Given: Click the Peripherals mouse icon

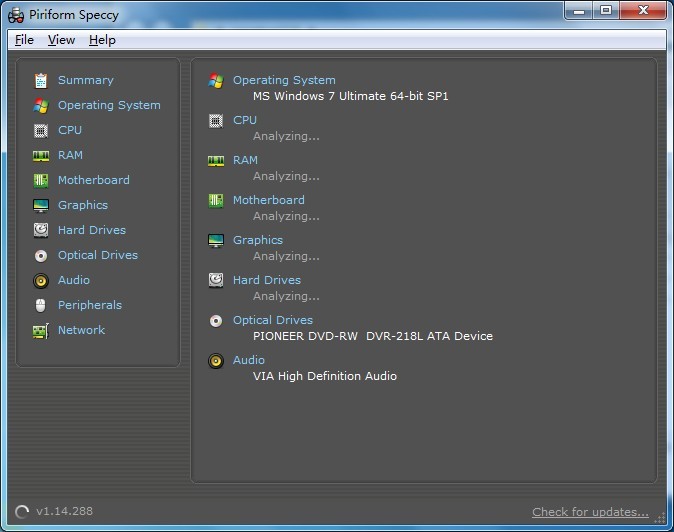Looking at the screenshot, I should pyautogui.click(x=41, y=305).
